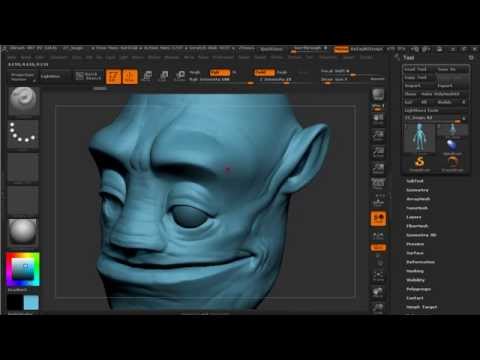Toggle Zsub sculpt mode

pos(282,72)
